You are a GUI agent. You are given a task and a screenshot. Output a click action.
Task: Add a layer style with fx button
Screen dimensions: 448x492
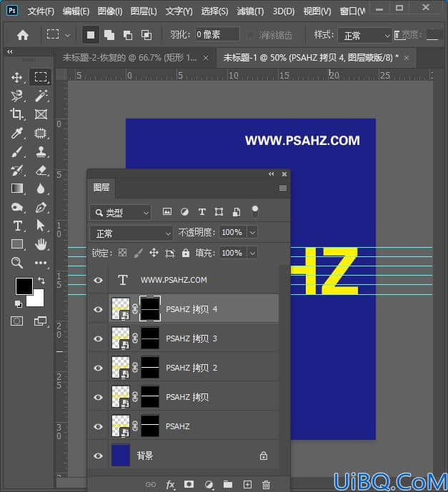tap(170, 485)
